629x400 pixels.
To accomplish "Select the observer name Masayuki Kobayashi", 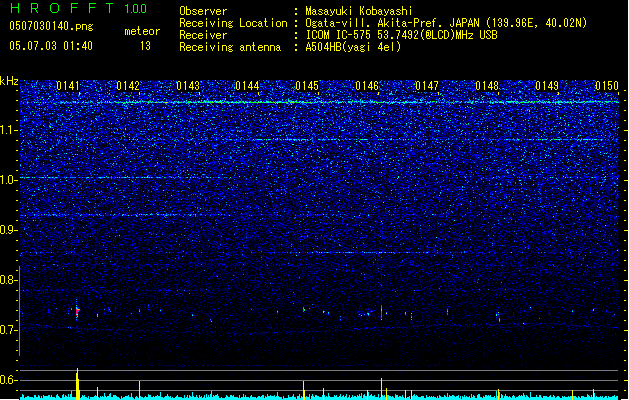I will coord(359,11).
